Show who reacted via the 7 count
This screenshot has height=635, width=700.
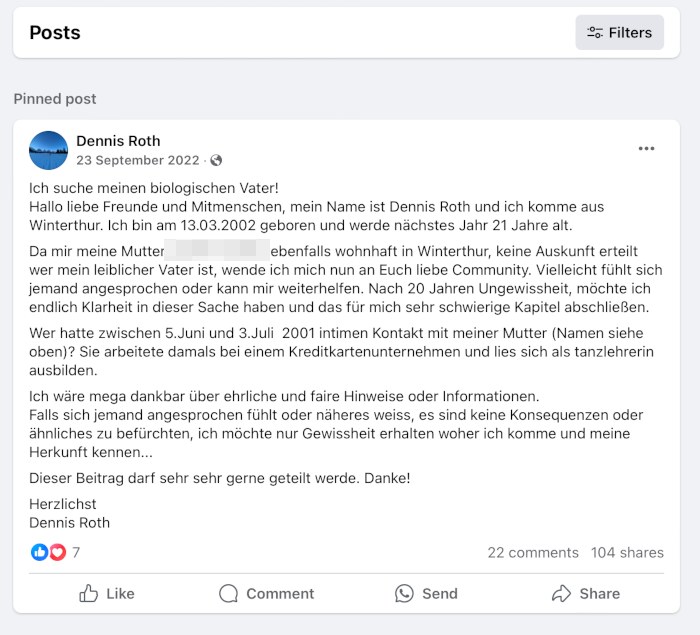tap(76, 552)
